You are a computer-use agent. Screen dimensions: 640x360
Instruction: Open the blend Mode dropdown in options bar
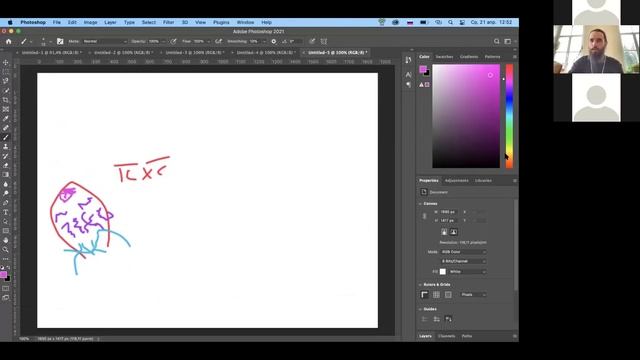tap(105, 41)
